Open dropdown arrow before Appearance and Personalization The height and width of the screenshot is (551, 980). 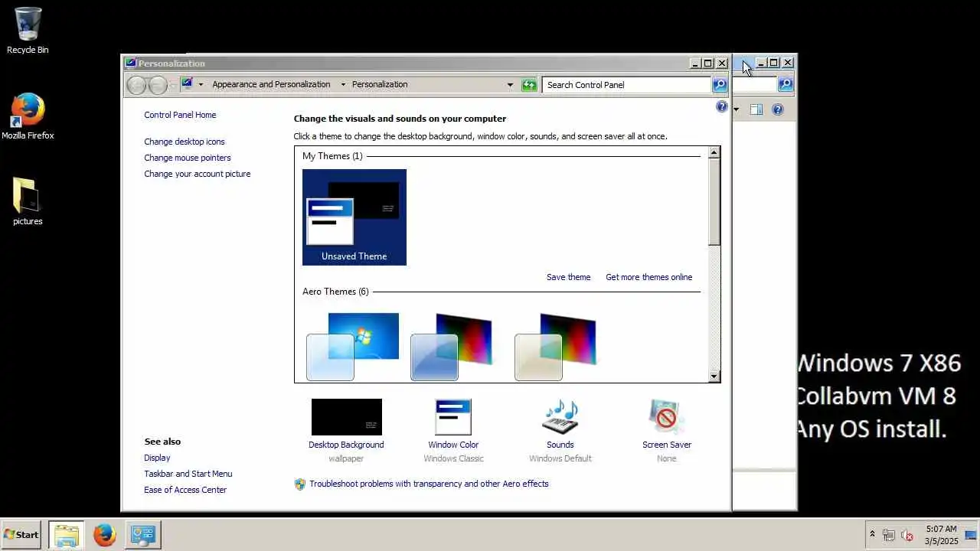click(x=201, y=85)
